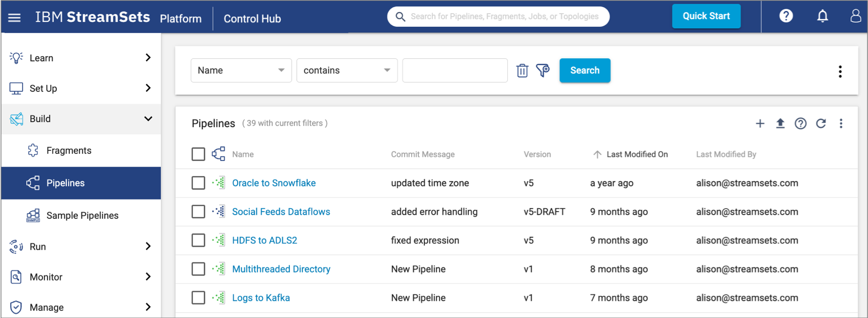Toggle the select-all pipelines checkbox
Screen dimensions: 868x318
[198, 154]
